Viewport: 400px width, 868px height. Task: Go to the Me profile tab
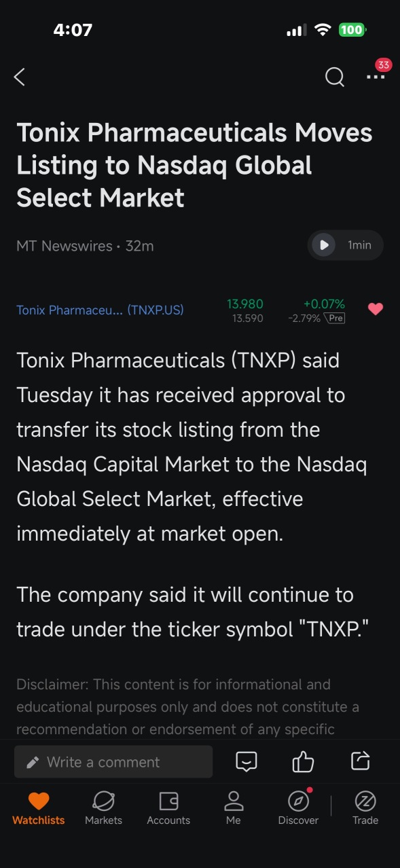click(x=234, y=808)
